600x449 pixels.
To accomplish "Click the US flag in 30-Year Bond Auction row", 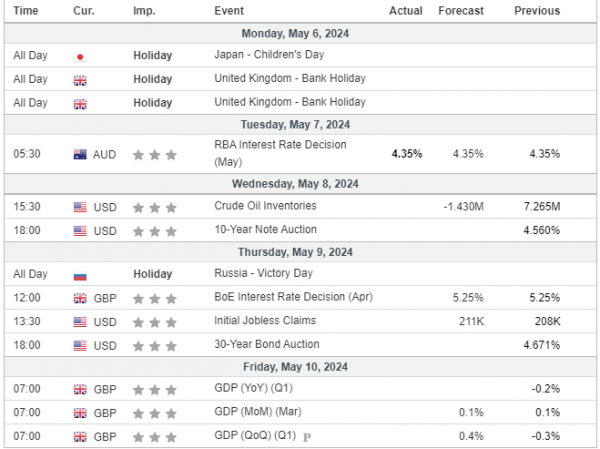I will coord(80,346).
